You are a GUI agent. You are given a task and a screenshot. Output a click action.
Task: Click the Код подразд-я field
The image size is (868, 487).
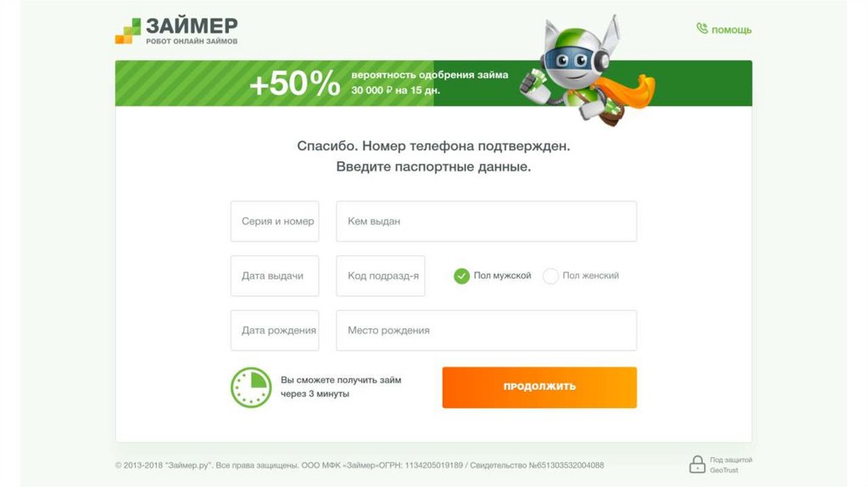381,276
